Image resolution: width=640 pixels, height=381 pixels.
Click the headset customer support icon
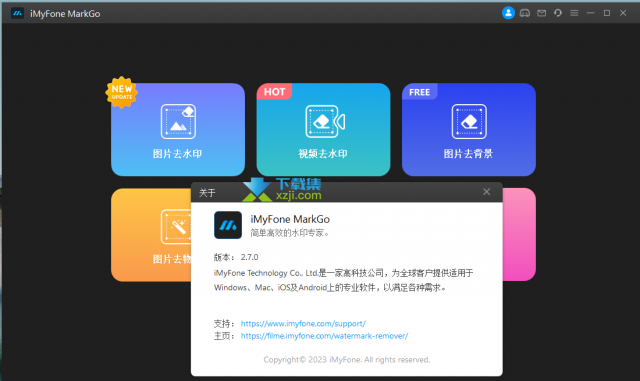point(558,13)
